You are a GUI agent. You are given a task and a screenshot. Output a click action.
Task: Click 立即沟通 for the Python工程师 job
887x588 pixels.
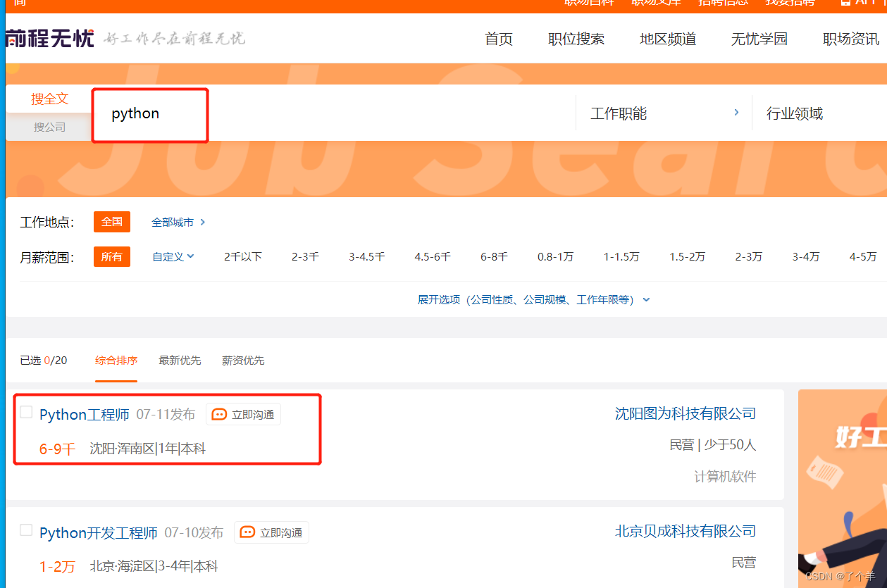(243, 415)
